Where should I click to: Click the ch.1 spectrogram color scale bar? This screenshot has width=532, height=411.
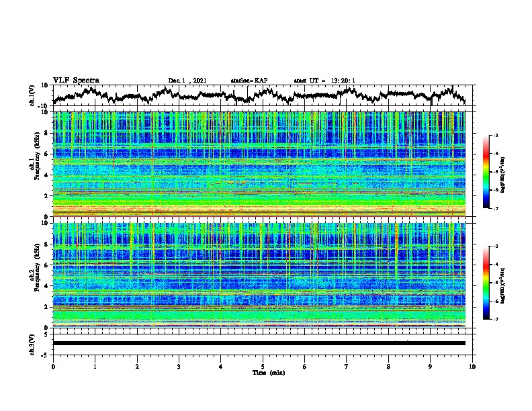[486, 172]
